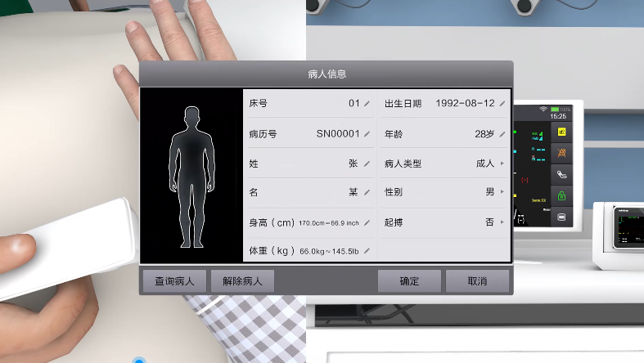
Task: Click the 性别 value 男
Action: [x=489, y=191]
